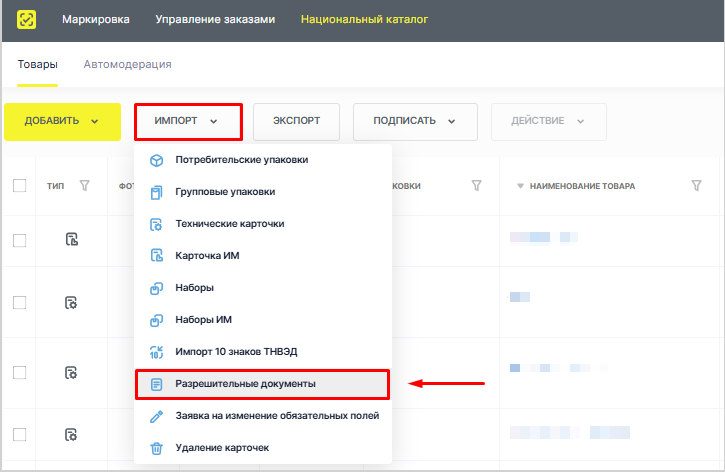
Task: Click the 10-digit icon beside Импорт 10 знаков ТНВЭД
Action: (157, 352)
